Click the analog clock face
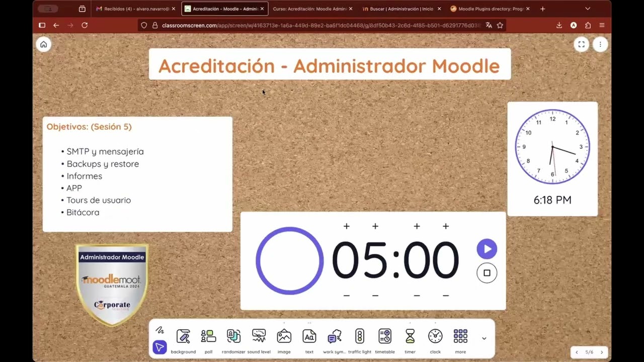The image size is (644, 362). click(x=552, y=147)
